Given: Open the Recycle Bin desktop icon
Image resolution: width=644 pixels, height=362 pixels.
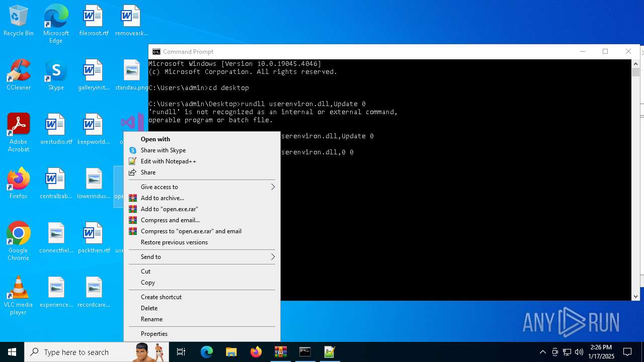Looking at the screenshot, I should coord(19,21).
